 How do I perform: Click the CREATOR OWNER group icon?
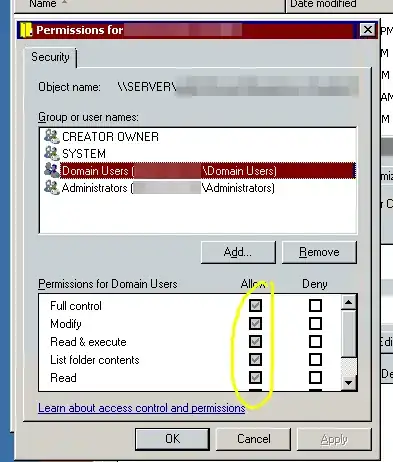click(x=52, y=136)
